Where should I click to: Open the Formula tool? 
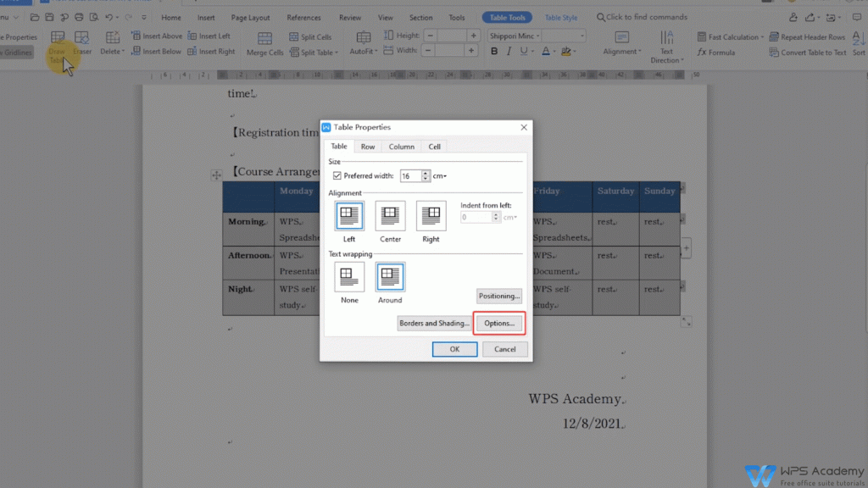click(x=716, y=53)
